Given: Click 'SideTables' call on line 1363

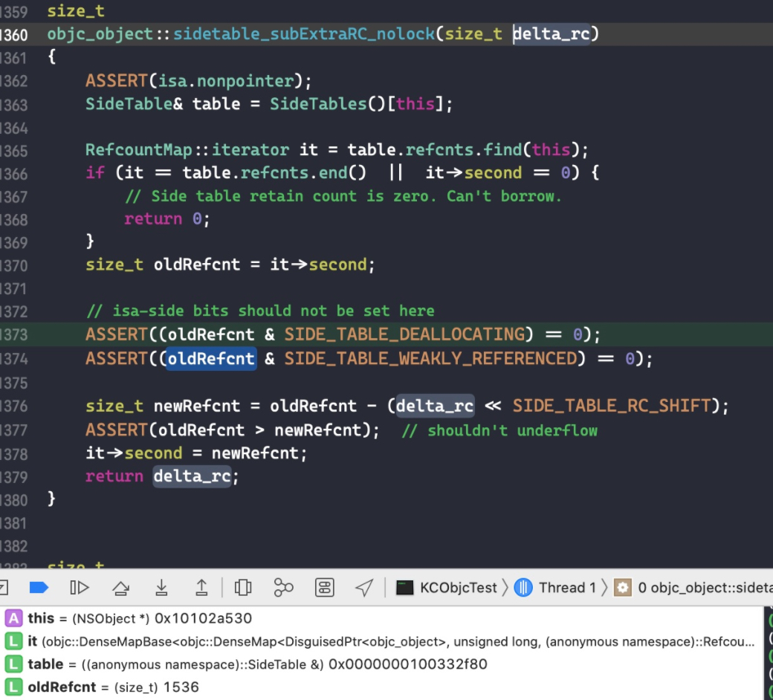Looking at the screenshot, I should coord(318,104).
